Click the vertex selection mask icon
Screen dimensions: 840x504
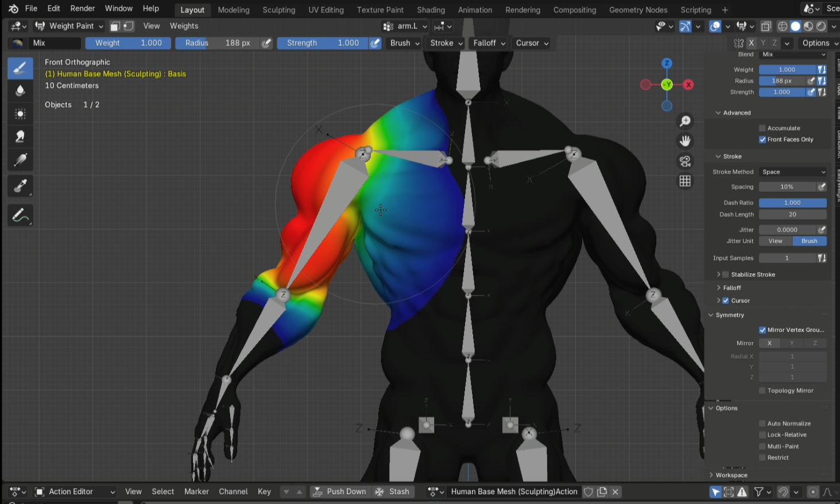point(129,26)
